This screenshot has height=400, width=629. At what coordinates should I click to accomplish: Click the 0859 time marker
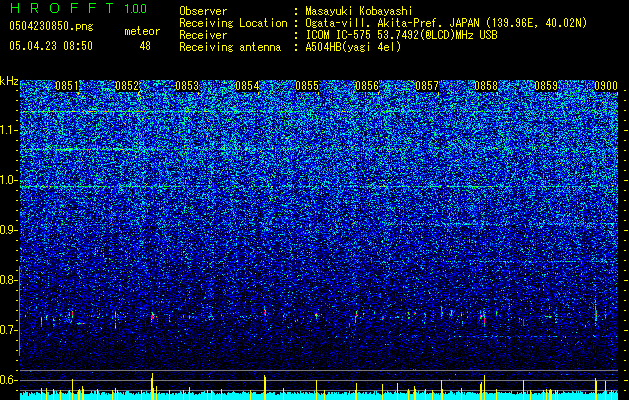coord(546,86)
